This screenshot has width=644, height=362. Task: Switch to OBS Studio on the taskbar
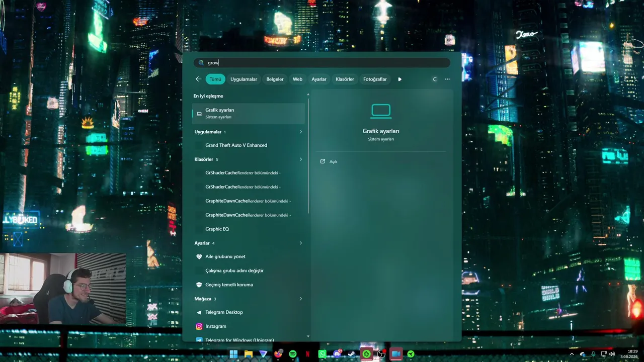[381, 354]
